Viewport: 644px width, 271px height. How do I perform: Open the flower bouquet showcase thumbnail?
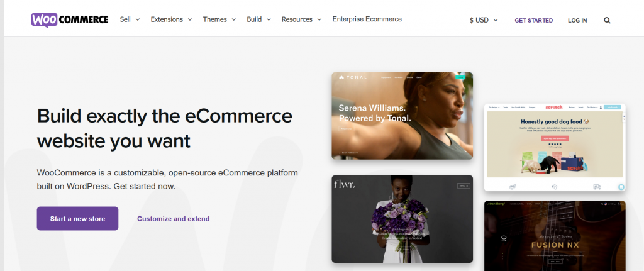coord(402,219)
